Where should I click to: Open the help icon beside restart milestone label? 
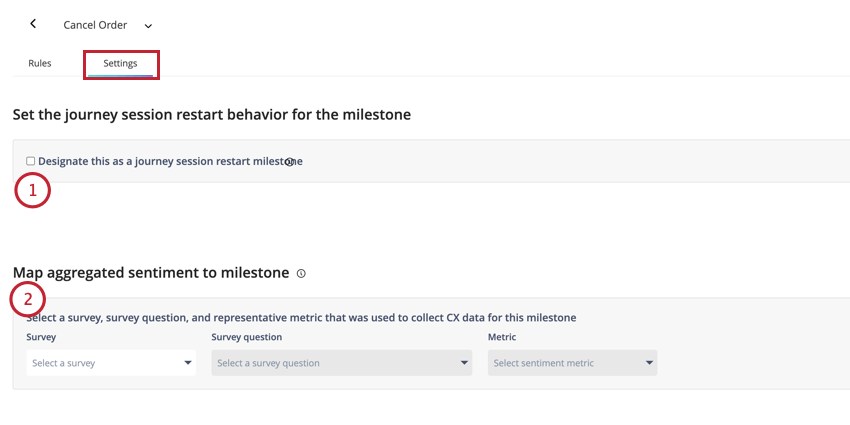[289, 162]
